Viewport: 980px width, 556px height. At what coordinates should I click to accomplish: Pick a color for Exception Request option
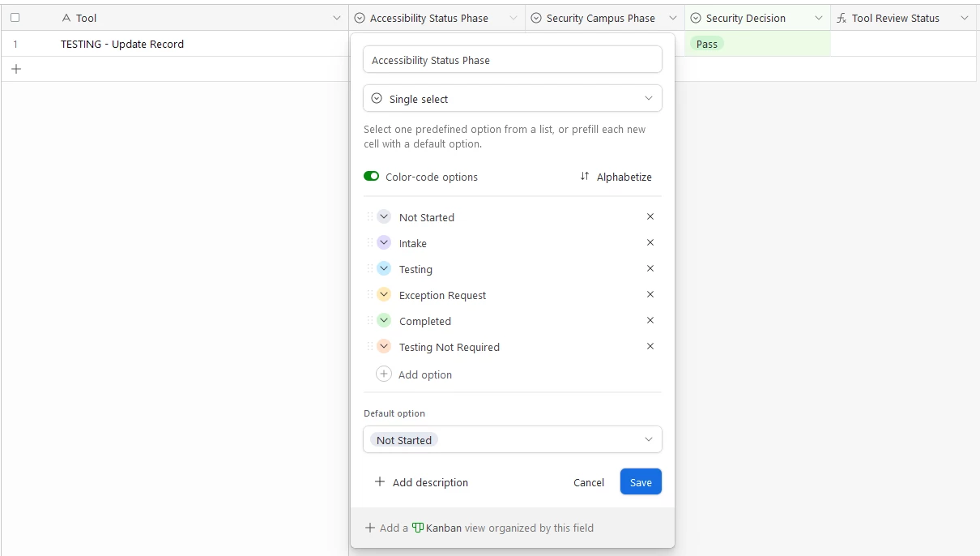coord(384,295)
